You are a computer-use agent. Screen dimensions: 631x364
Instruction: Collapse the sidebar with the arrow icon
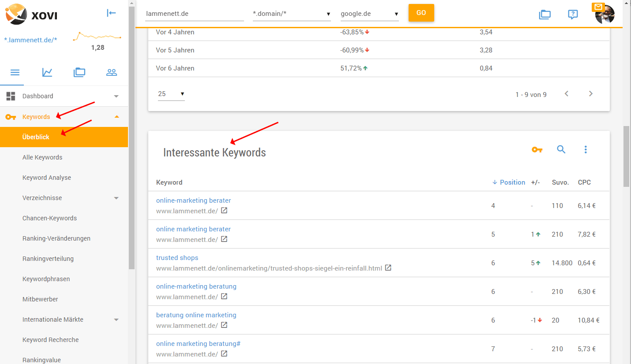pyautogui.click(x=111, y=13)
